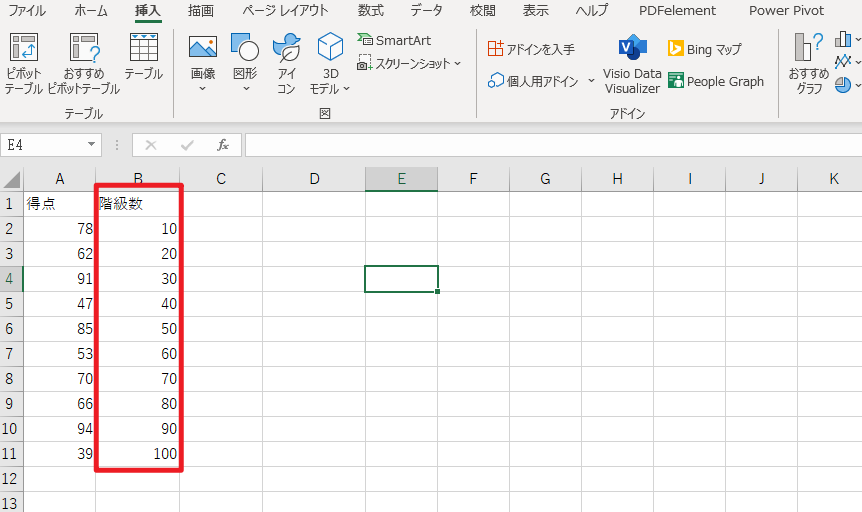Select cell with value 85

[59, 329]
